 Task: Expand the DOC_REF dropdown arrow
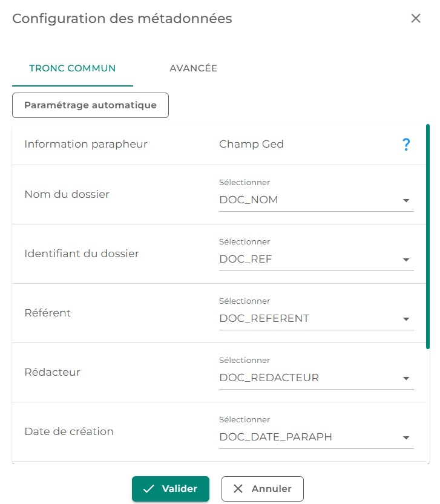[406, 260]
